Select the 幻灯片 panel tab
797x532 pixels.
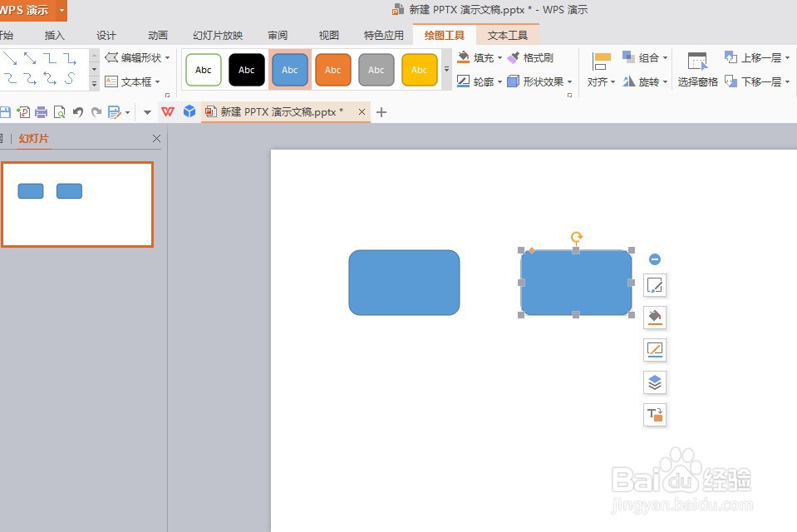pyautogui.click(x=33, y=138)
